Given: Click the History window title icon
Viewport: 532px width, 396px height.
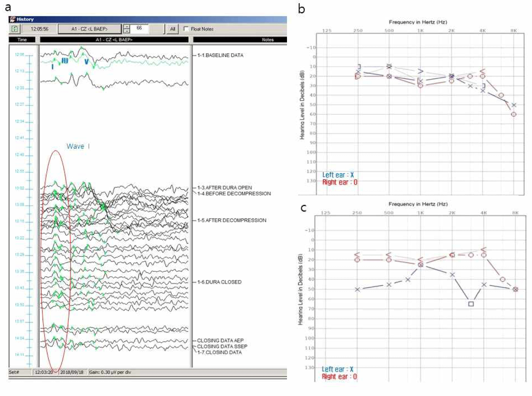Looking at the screenshot, I should pyautogui.click(x=12, y=19).
